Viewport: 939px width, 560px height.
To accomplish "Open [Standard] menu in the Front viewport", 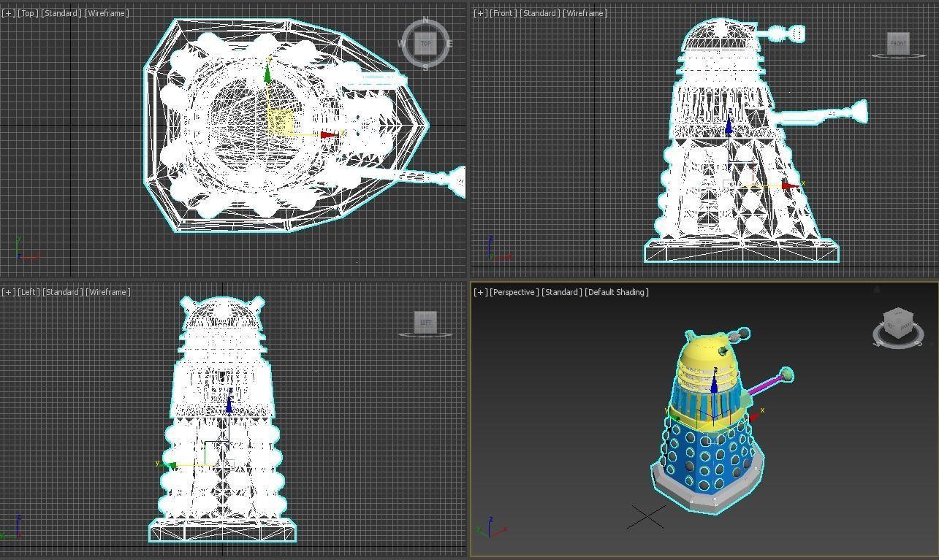I will coord(541,13).
